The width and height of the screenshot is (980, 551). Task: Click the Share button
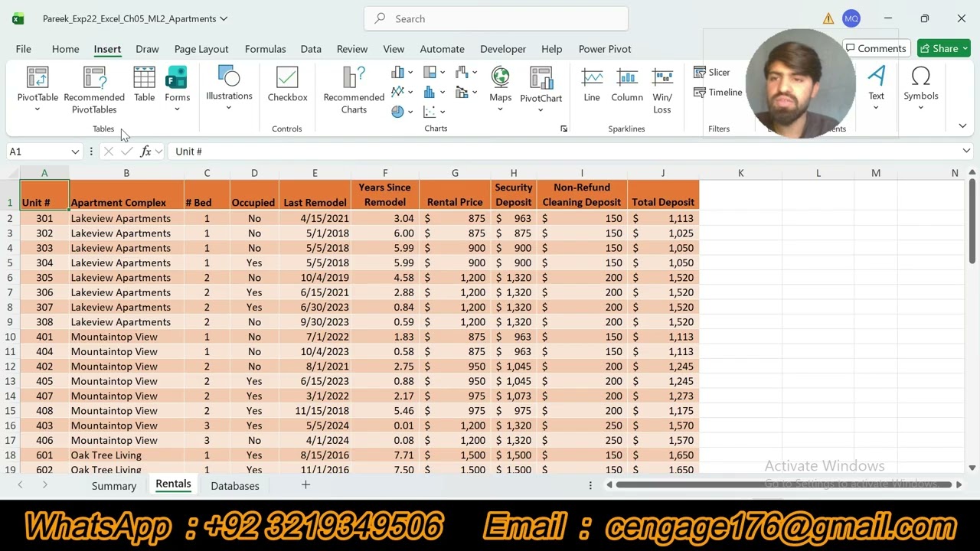tap(944, 49)
